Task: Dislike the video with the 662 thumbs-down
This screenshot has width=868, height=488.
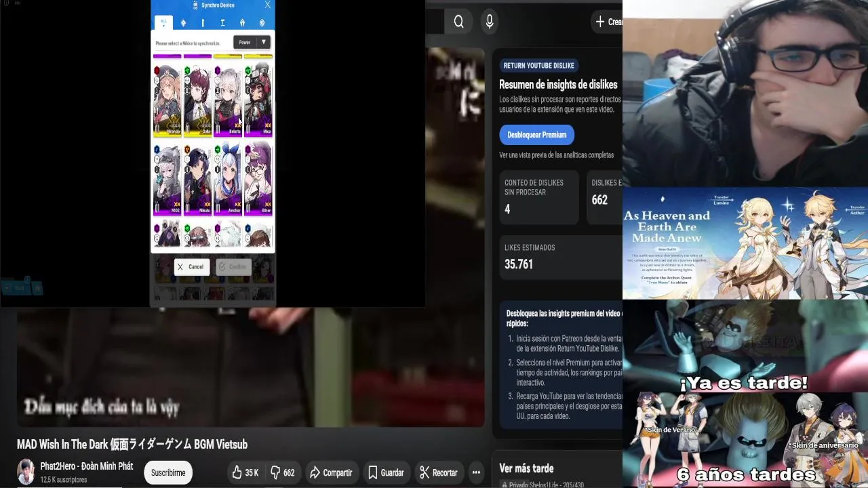Action: click(282, 473)
